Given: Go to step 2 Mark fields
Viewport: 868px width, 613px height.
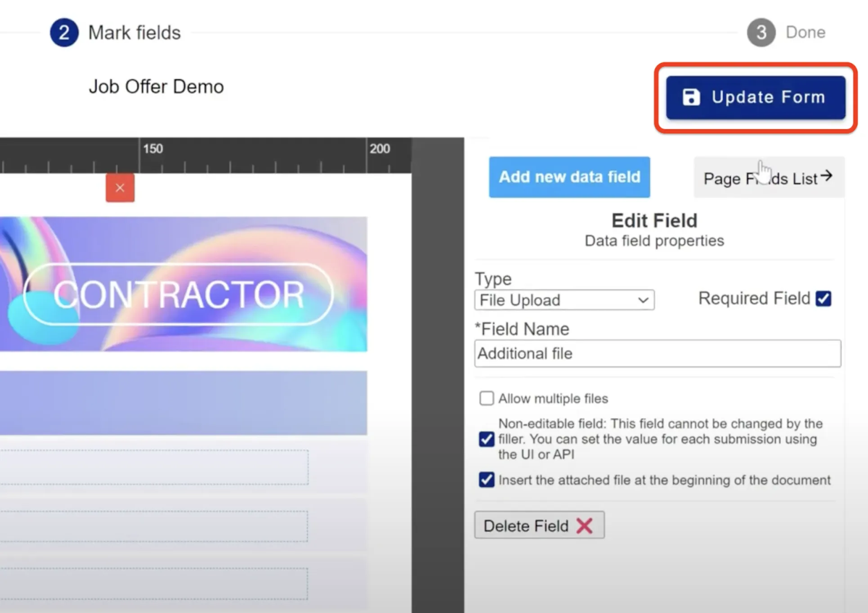Looking at the screenshot, I should click(x=116, y=32).
